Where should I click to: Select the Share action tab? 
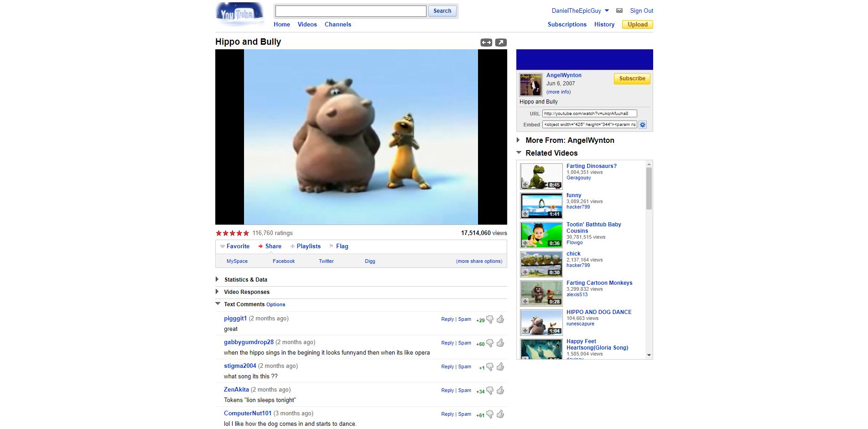pos(270,246)
